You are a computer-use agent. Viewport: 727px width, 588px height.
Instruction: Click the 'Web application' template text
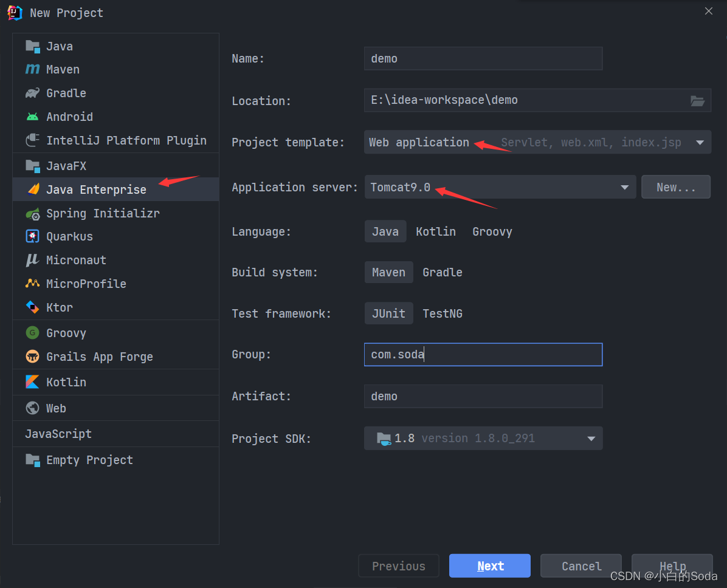click(419, 142)
